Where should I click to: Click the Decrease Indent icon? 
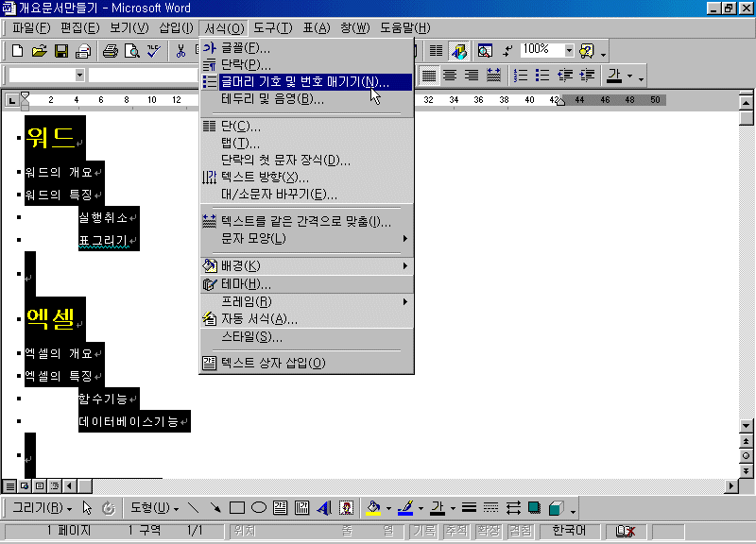tap(564, 76)
